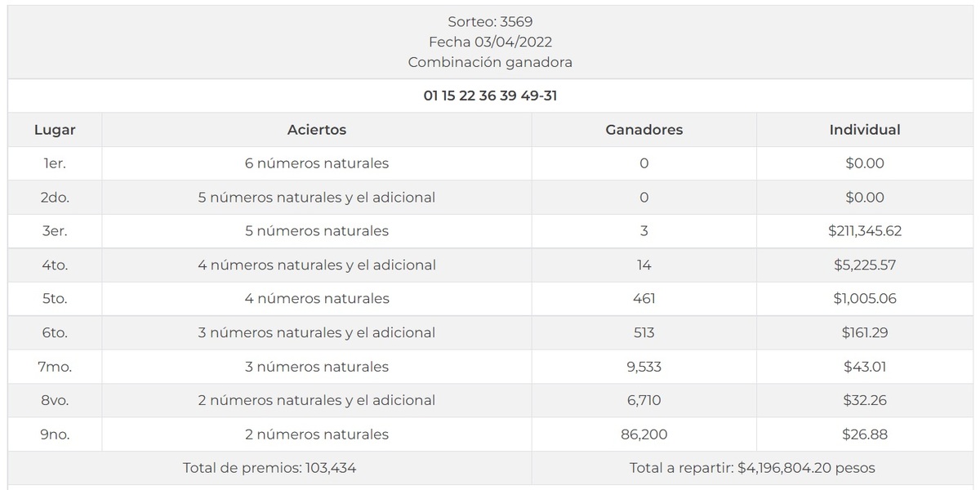Viewport: 980px width, 490px height.
Task: Click the $211,345.62 individual prize cell
Action: point(865,231)
